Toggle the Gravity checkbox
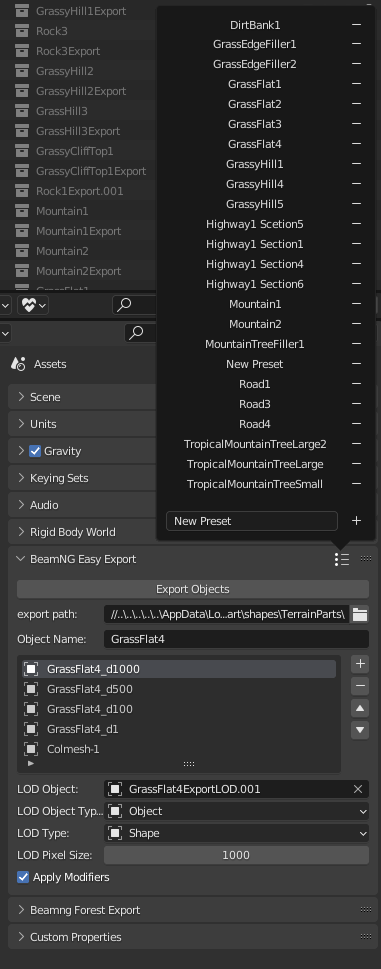Screen dimensions: 381x969 pyautogui.click(x=35, y=451)
